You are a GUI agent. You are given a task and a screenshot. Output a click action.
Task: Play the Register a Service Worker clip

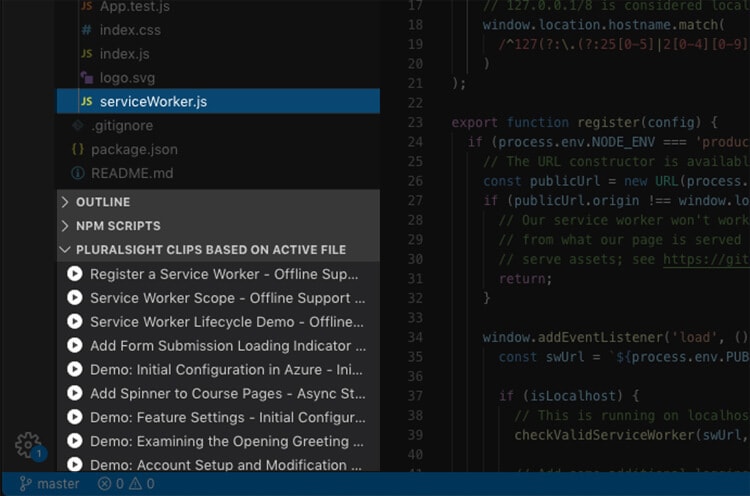coord(75,274)
